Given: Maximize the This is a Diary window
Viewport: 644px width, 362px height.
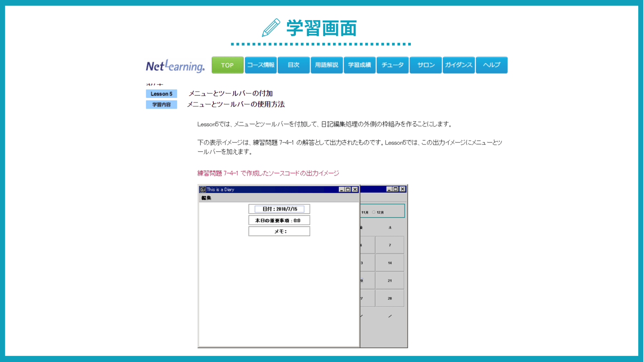Looking at the screenshot, I should click(348, 190).
